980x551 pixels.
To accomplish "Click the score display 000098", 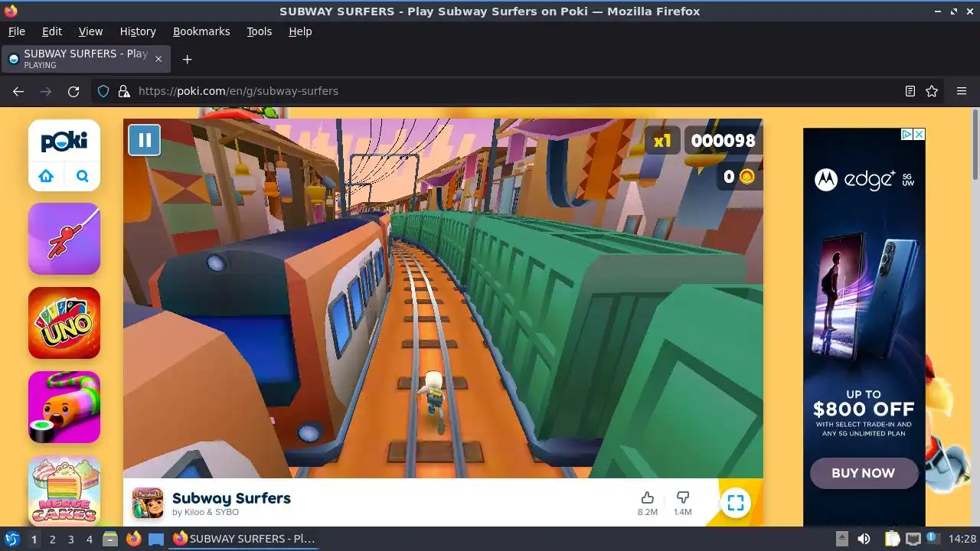I will (723, 140).
